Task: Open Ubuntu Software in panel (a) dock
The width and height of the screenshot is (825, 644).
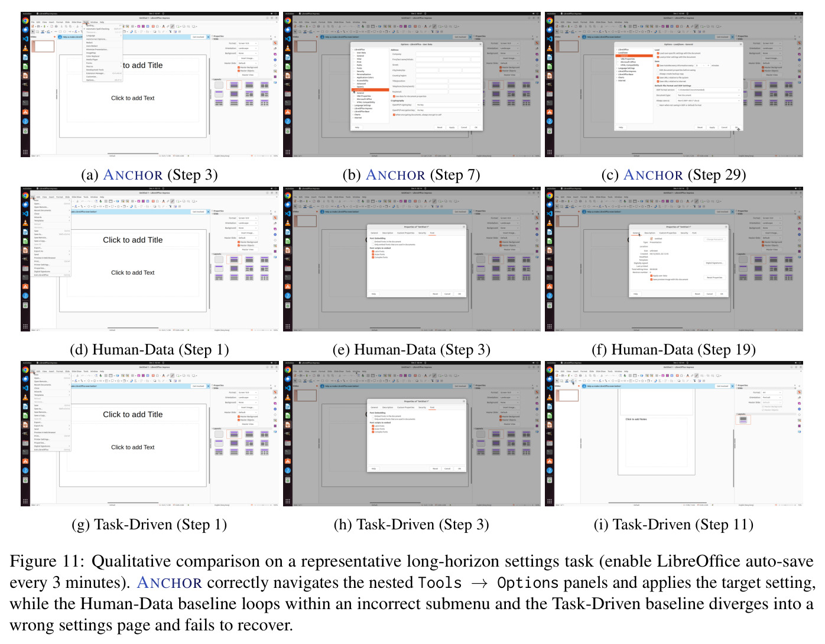Action: tap(25, 112)
